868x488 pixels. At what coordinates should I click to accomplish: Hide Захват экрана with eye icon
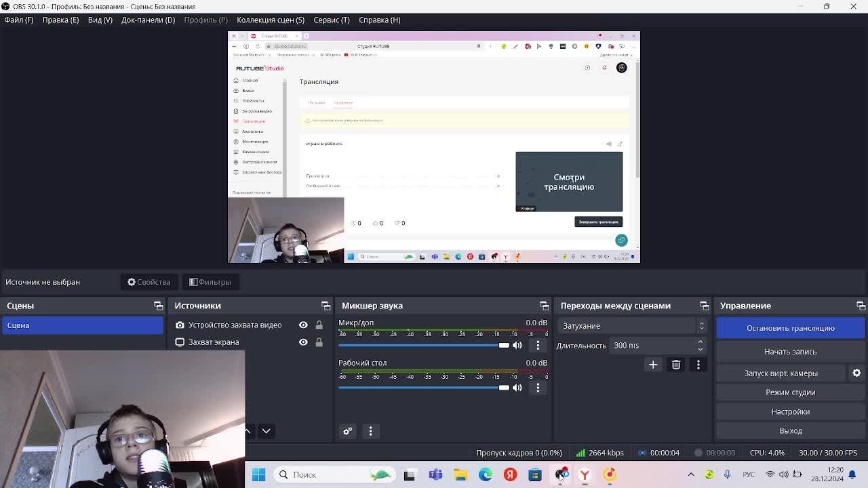click(x=303, y=342)
